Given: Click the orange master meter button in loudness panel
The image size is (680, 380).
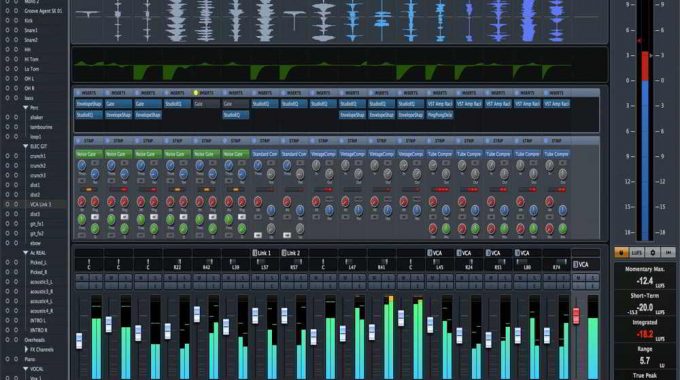Looking at the screenshot, I should pyautogui.click(x=621, y=252).
